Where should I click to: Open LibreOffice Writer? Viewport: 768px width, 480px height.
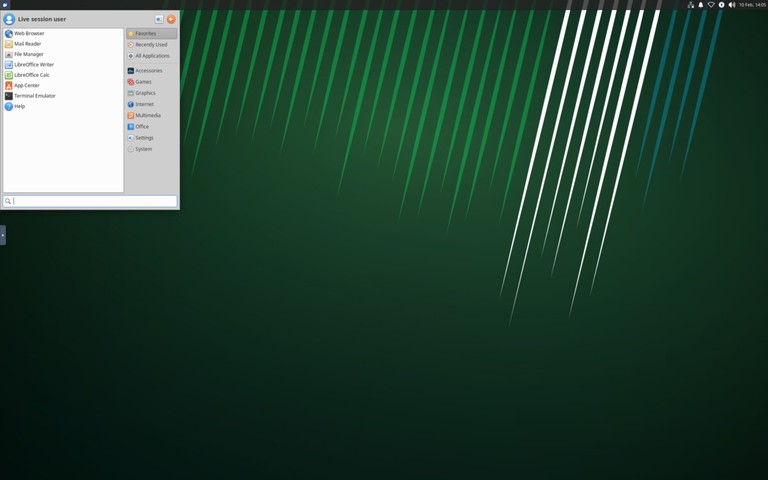[x=63, y=65]
